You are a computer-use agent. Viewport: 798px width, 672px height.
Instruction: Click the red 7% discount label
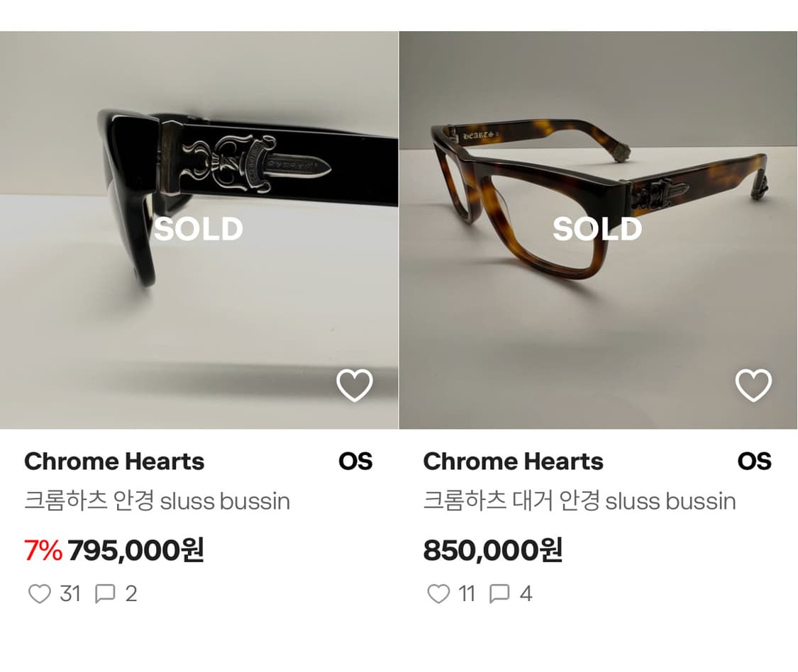(x=43, y=550)
